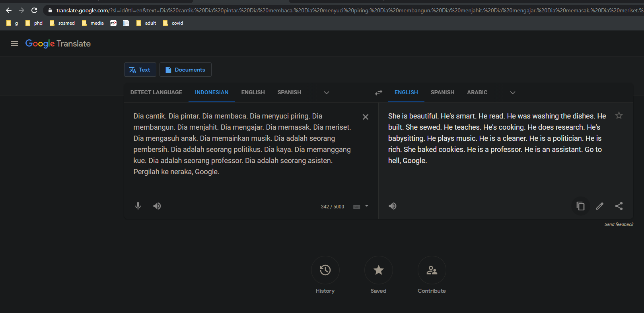This screenshot has height=313, width=644.
Task: Open translation History
Action: [325, 275]
